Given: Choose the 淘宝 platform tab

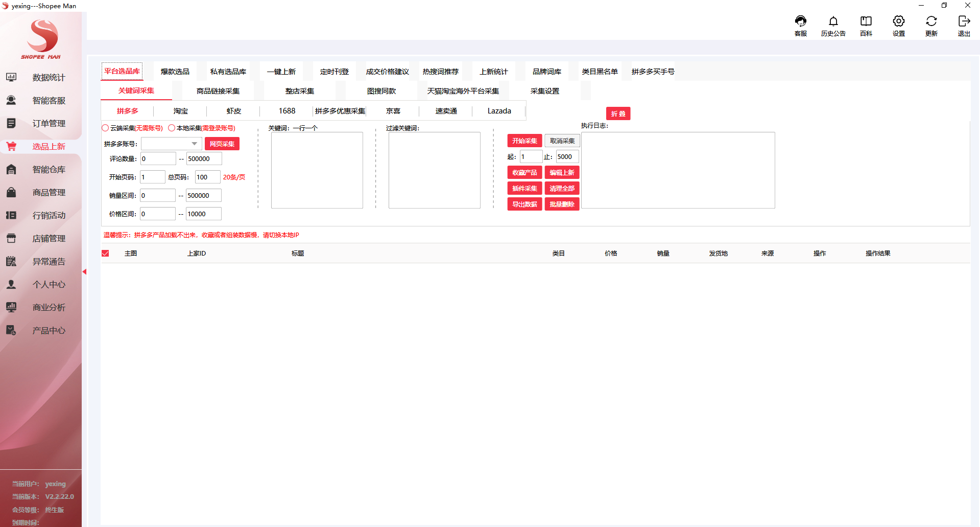Looking at the screenshot, I should click(x=181, y=111).
